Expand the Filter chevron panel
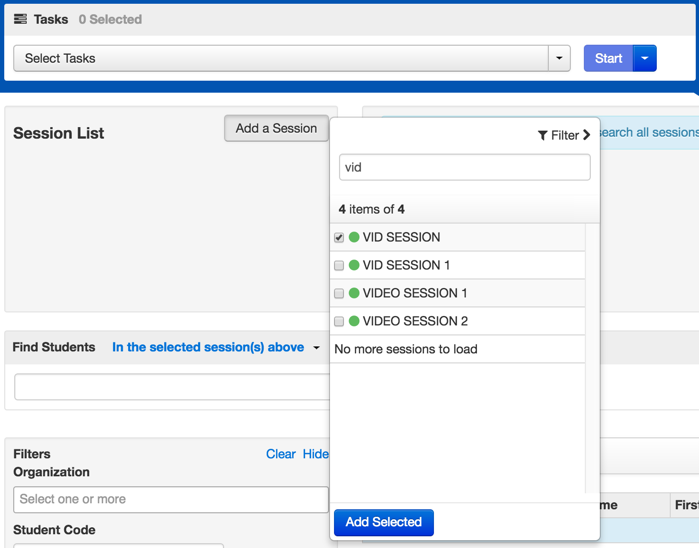 [x=586, y=135]
